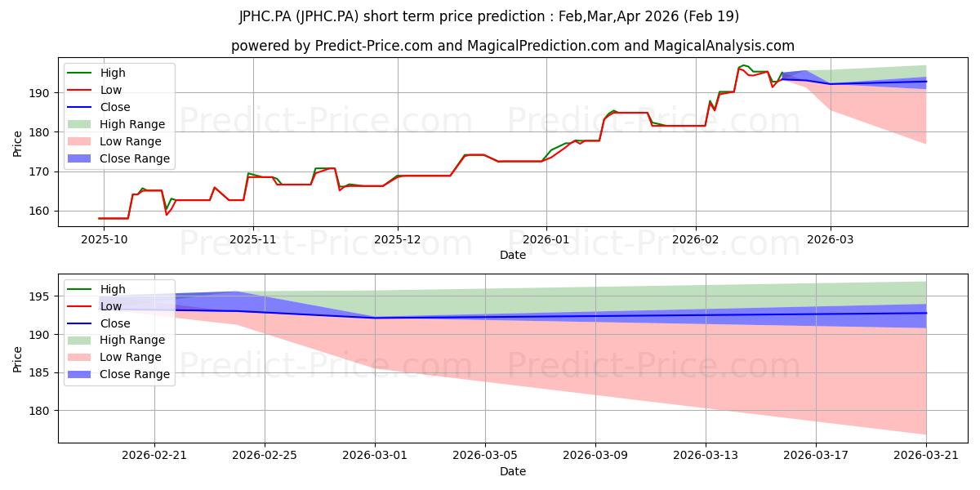Click the Price label of top chart
The height and width of the screenshot is (490, 980).
(x=18, y=143)
